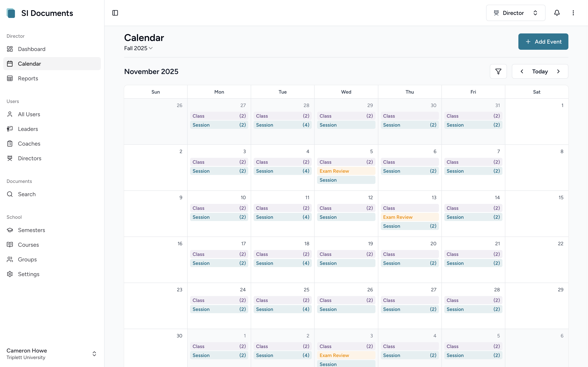Open Settings from the sidebar
The height and width of the screenshot is (367, 588).
29,274
